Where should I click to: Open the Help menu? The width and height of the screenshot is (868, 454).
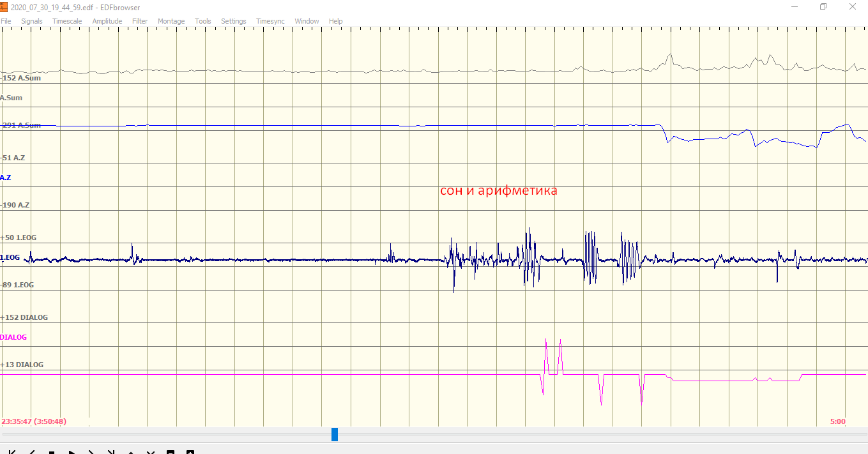coord(336,21)
